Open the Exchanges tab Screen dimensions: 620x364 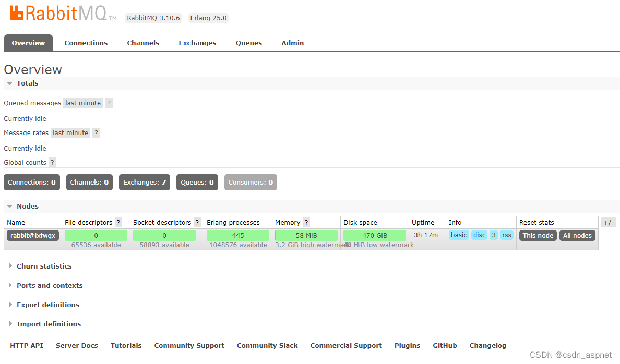pos(197,43)
